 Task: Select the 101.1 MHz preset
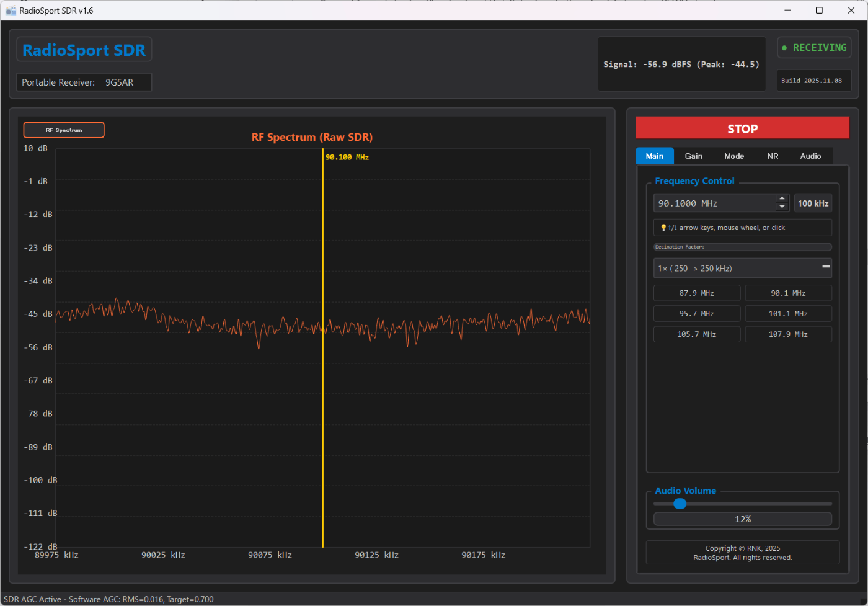788,313
